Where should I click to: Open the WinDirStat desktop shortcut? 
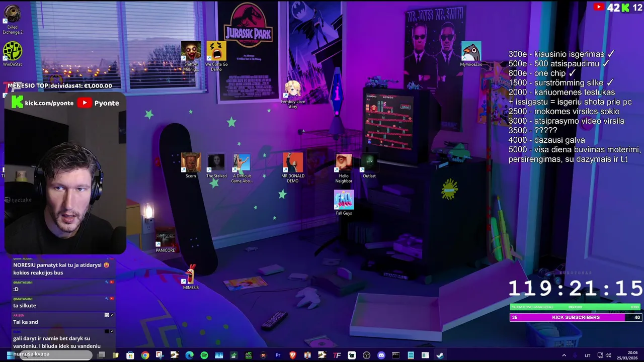pos(13,54)
